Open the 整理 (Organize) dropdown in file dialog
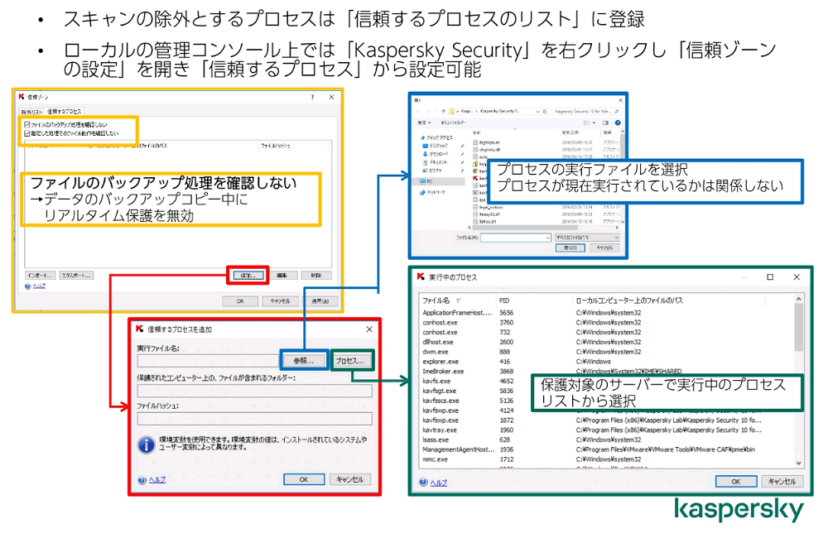The height and width of the screenshot is (538, 828). point(424,122)
